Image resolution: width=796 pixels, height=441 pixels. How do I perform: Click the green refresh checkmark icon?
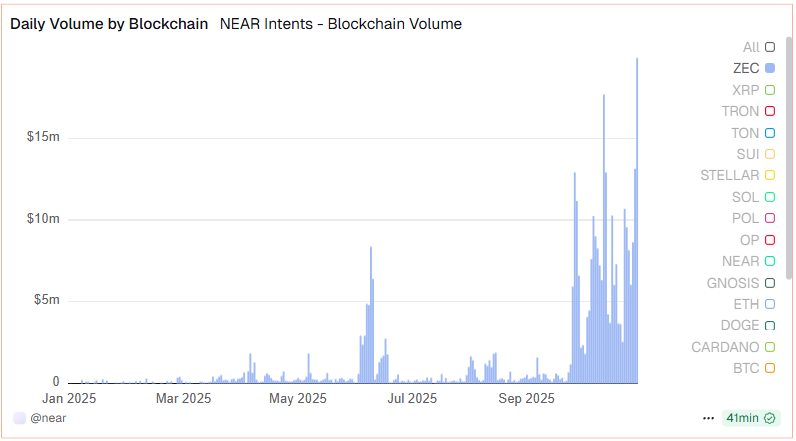click(x=769, y=418)
